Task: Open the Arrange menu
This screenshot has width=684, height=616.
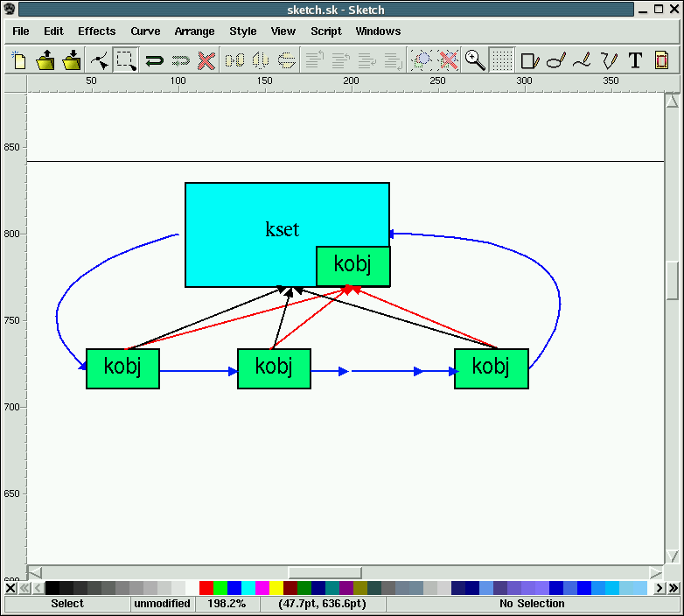Action: pyautogui.click(x=194, y=31)
